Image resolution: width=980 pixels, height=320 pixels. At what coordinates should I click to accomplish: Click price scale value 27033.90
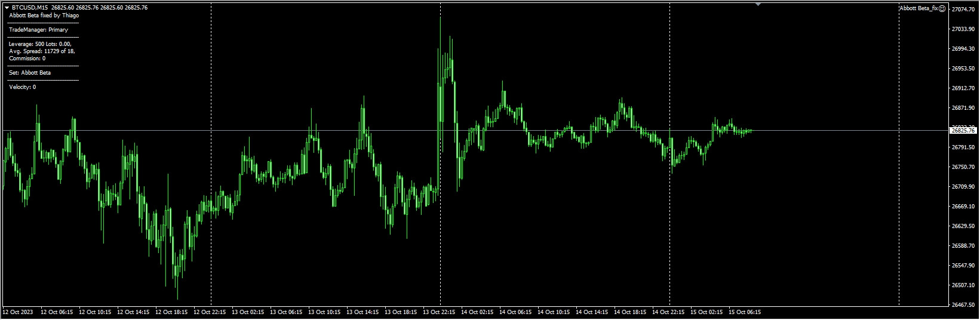[963, 29]
